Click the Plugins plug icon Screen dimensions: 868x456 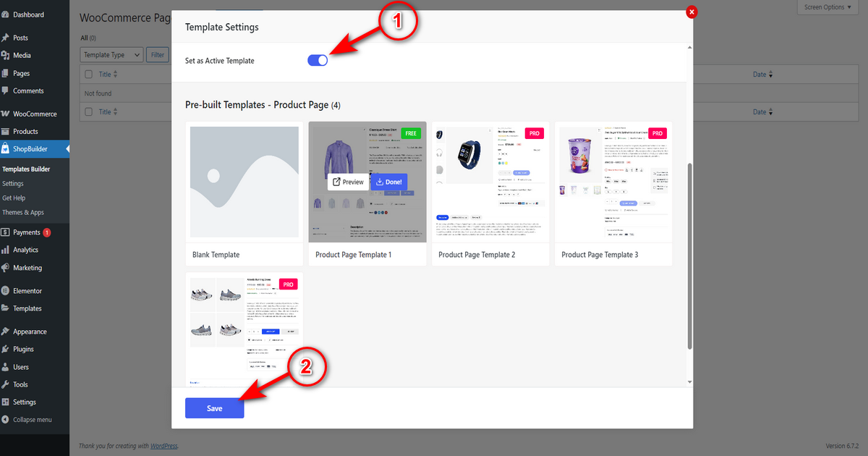tap(6, 349)
